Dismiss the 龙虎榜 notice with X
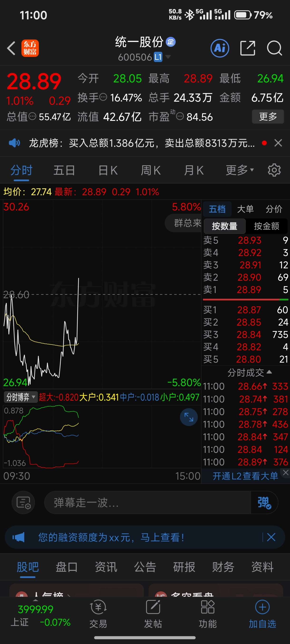The image size is (290, 644). click(278, 143)
